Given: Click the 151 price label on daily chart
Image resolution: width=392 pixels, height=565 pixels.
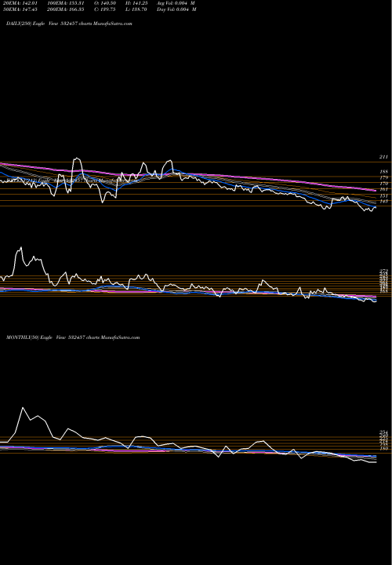Looking at the screenshot, I should tap(383, 195).
